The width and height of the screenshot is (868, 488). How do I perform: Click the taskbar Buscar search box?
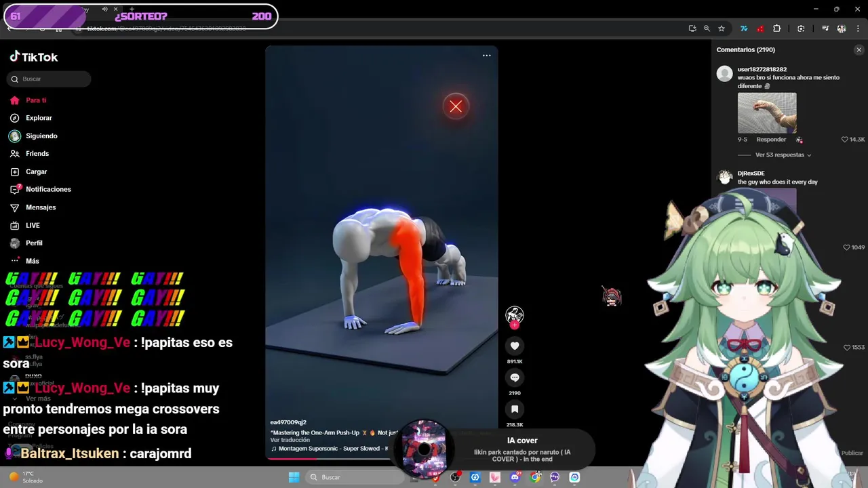[x=356, y=477]
